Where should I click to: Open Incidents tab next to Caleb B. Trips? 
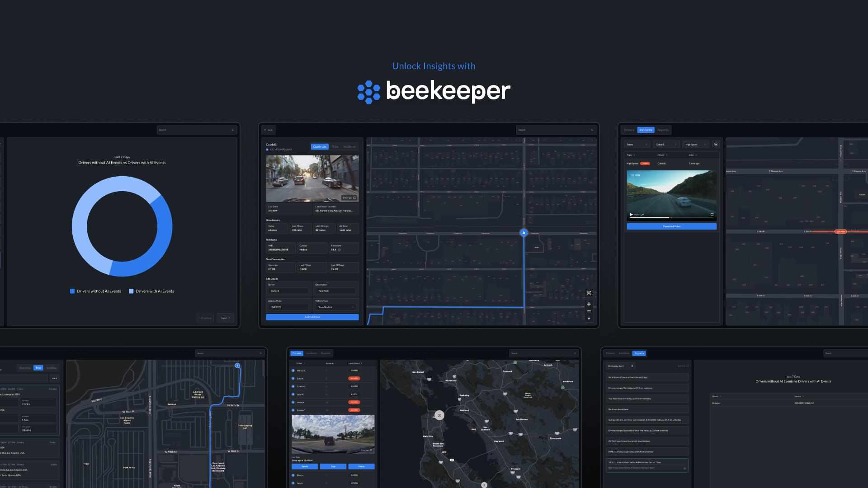(349, 147)
